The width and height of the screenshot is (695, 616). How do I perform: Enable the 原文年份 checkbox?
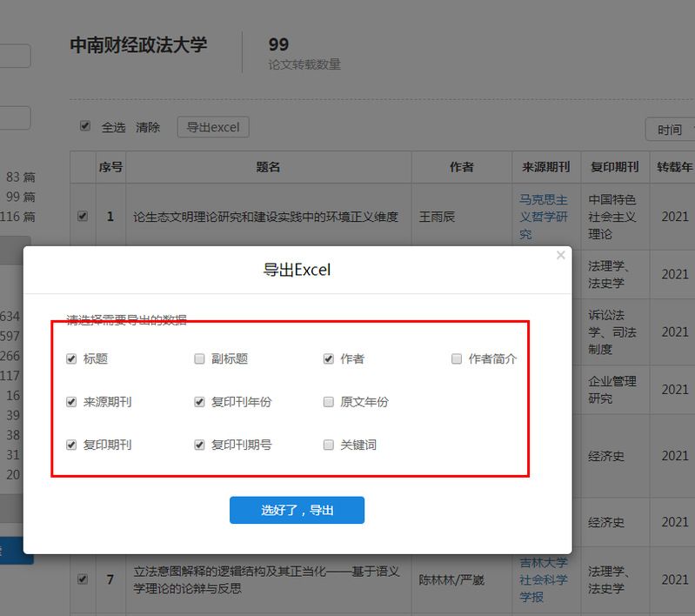point(328,402)
